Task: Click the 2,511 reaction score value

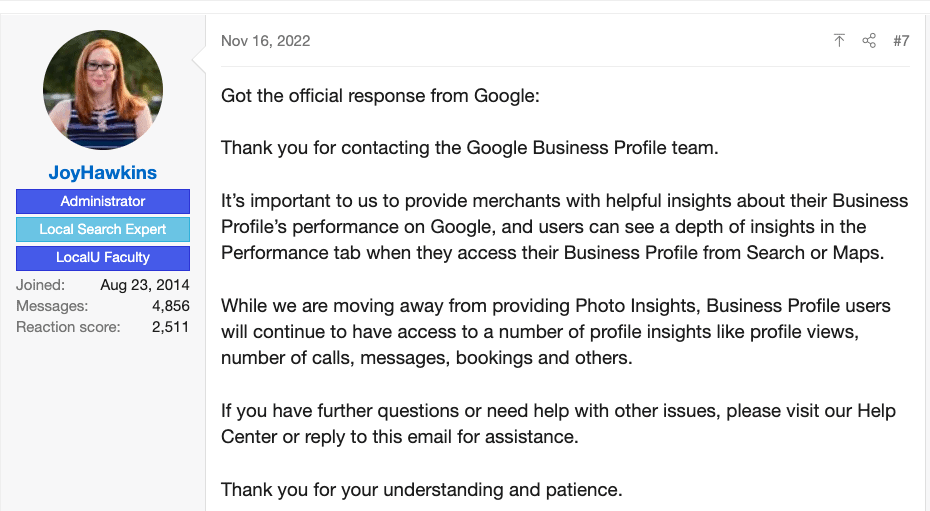Action: tap(171, 327)
